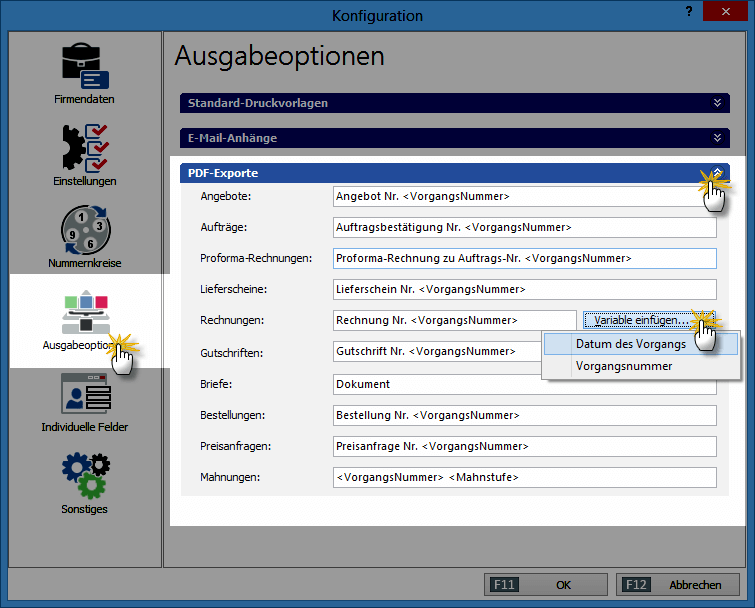Screen dimensions: 755x608
Task: Choose 'Datum des Vorgangs' from the menu
Action: point(631,344)
